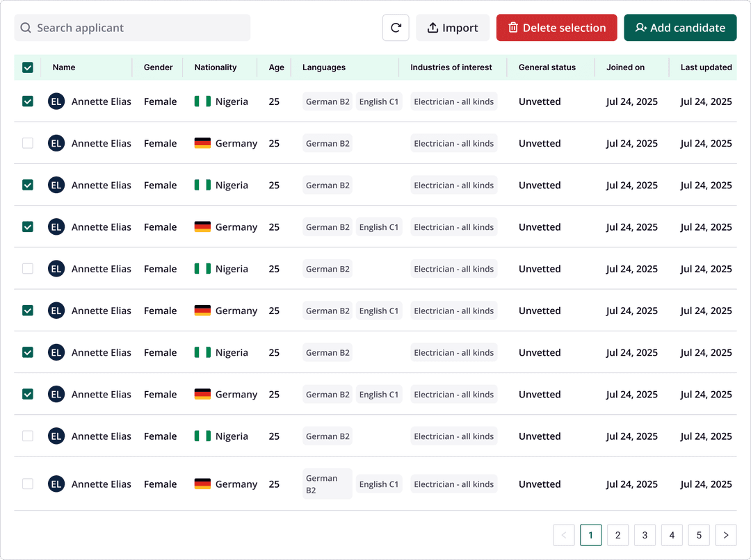
Task: Click the Germany flag in the second row
Action: point(202,143)
